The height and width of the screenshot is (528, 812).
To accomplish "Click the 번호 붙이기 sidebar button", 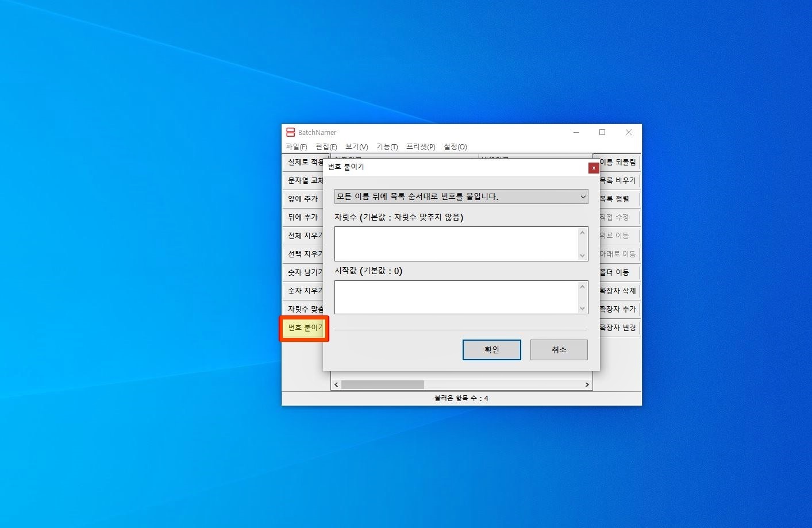I will click(304, 328).
